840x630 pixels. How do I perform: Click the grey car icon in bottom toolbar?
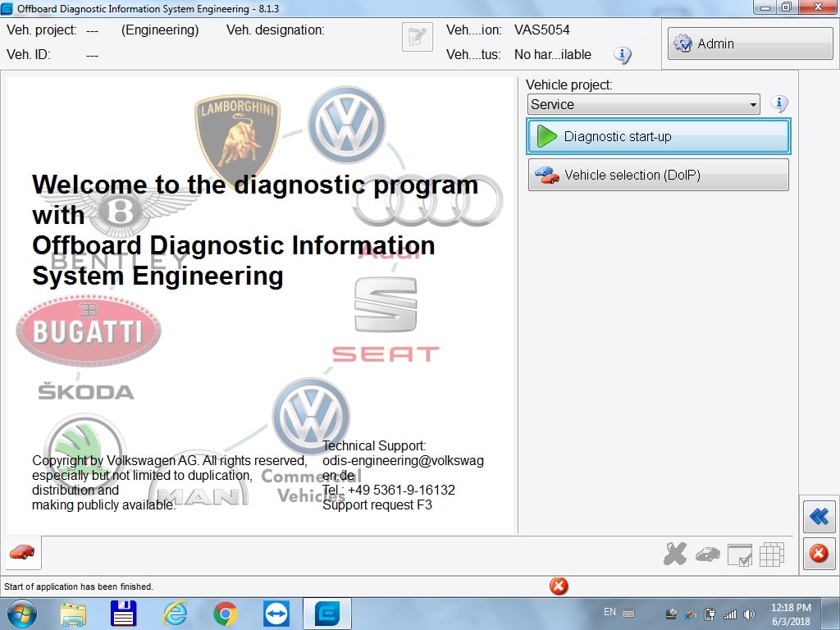[708, 554]
